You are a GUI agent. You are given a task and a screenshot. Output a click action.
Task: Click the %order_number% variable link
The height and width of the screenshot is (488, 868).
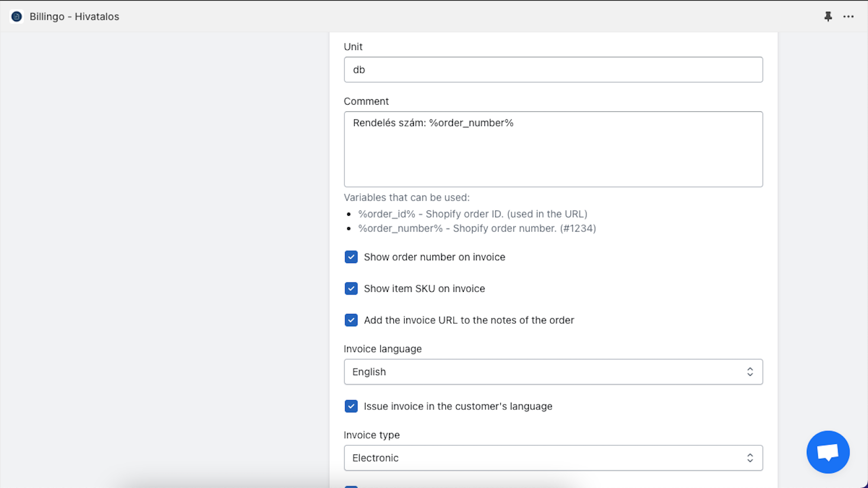[x=399, y=228]
